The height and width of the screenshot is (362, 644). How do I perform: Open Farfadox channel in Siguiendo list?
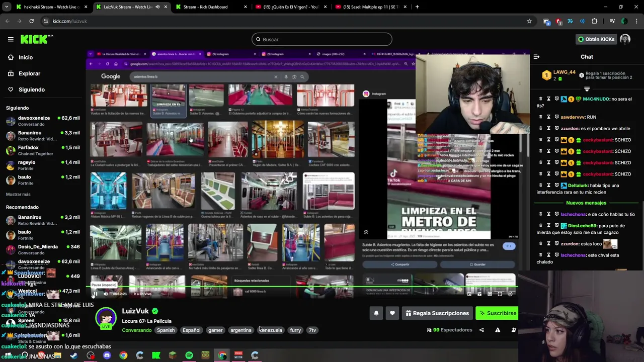(43, 150)
